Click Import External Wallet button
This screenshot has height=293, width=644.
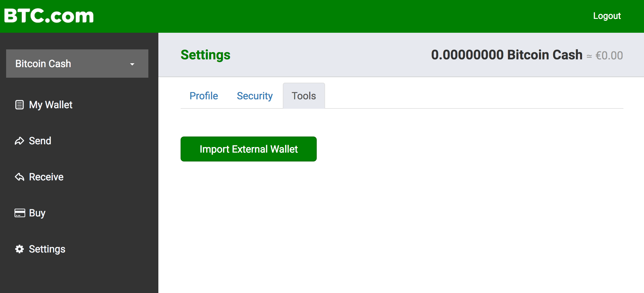(249, 149)
